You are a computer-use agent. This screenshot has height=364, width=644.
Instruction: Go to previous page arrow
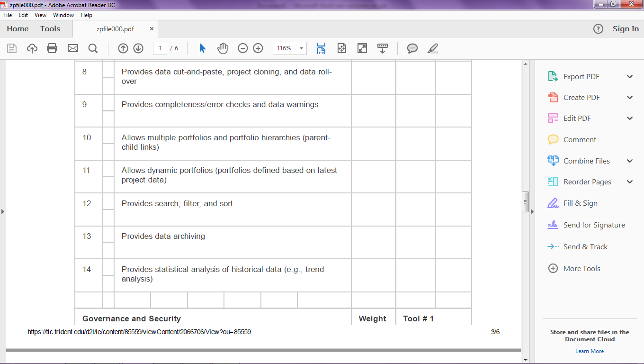(123, 48)
